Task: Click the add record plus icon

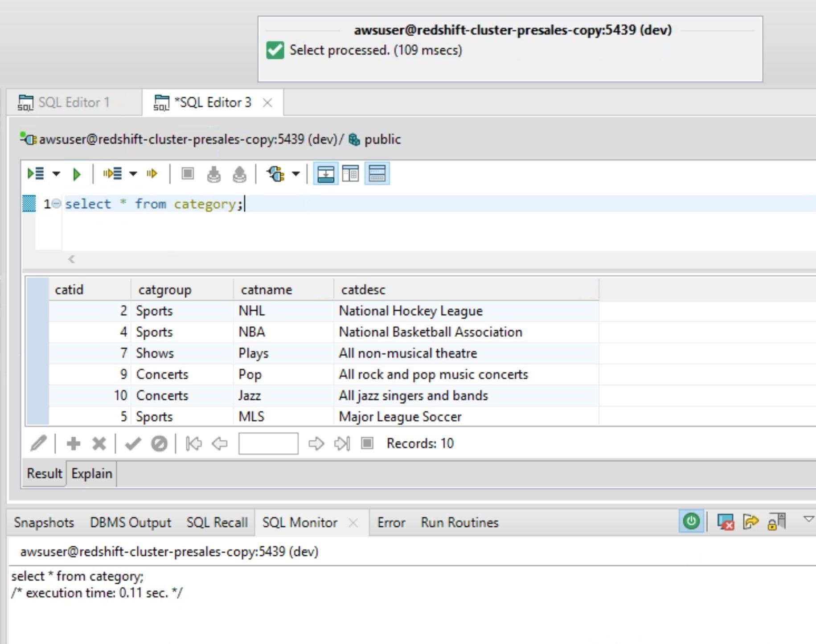Action: tap(74, 443)
